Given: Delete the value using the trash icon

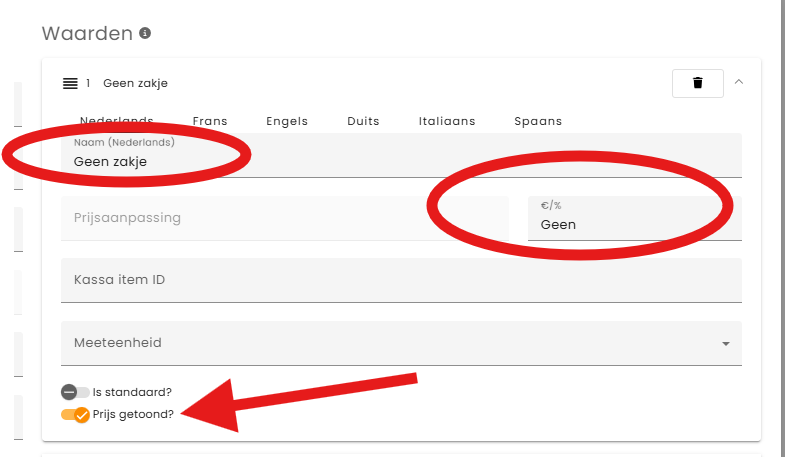Looking at the screenshot, I should 698,83.
